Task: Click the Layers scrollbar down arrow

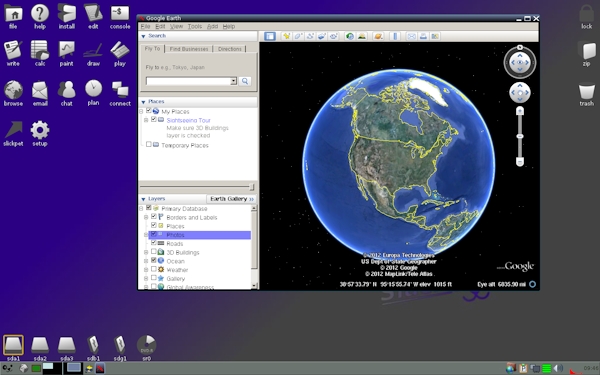Action: (254, 286)
